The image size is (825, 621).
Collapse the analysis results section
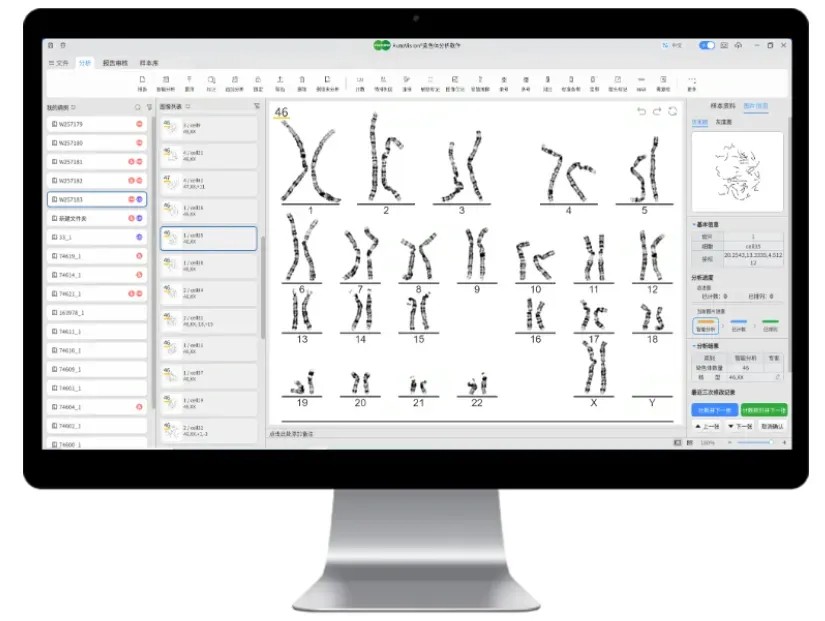point(695,346)
